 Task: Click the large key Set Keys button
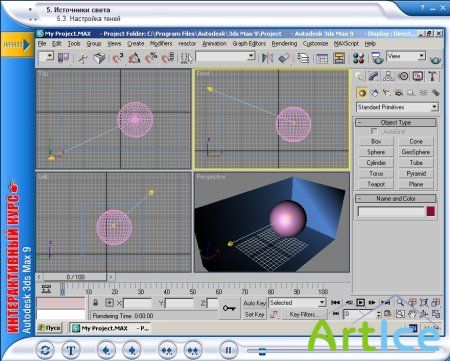click(229, 308)
